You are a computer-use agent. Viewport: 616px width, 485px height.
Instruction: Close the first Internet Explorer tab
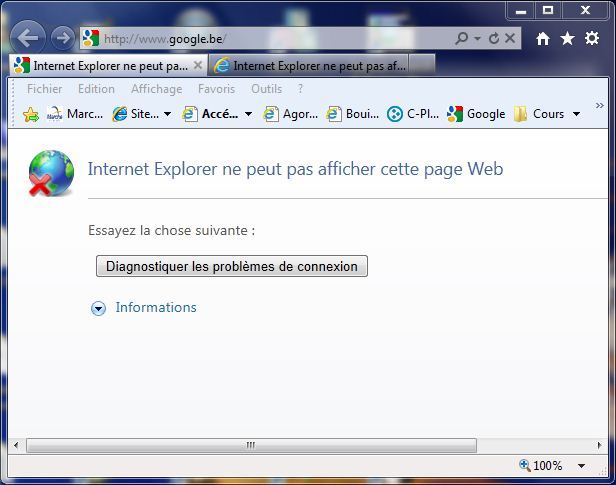[198, 65]
